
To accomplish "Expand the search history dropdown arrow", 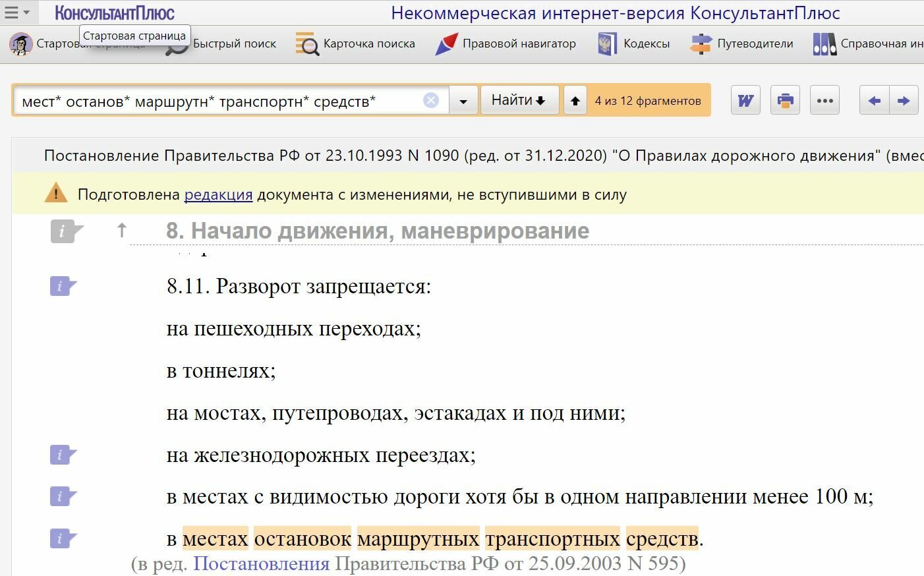I will 463,101.
